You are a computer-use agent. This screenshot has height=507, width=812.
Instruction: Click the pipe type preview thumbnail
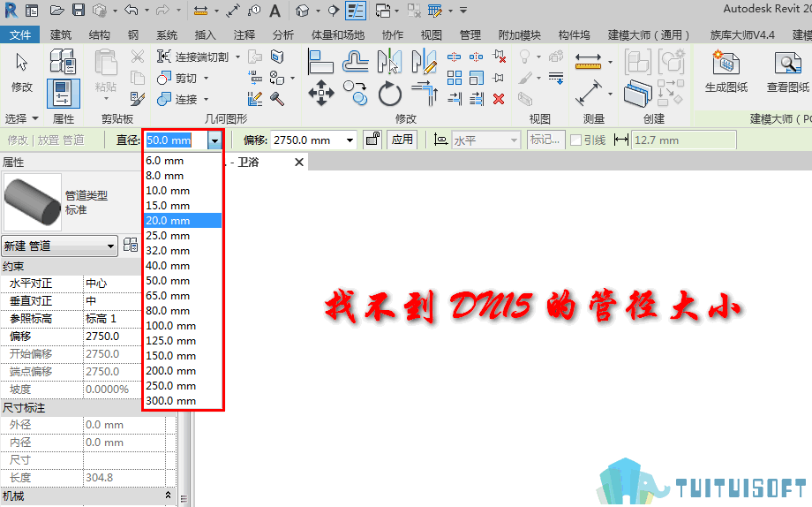coord(32,202)
